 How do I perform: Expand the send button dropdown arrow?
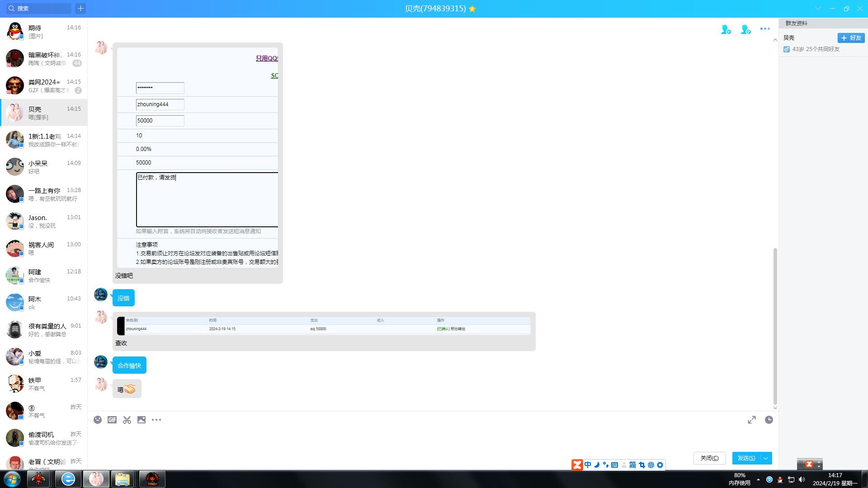pyautogui.click(x=766, y=458)
